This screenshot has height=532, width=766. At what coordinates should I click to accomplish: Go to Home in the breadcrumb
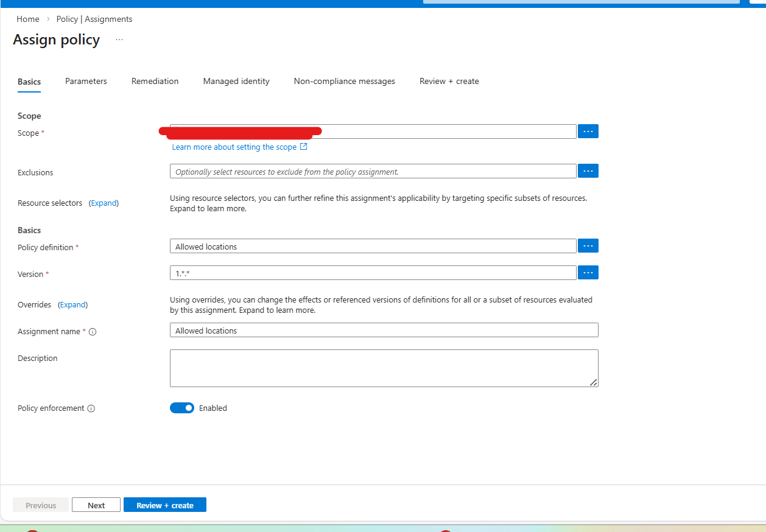coord(28,19)
